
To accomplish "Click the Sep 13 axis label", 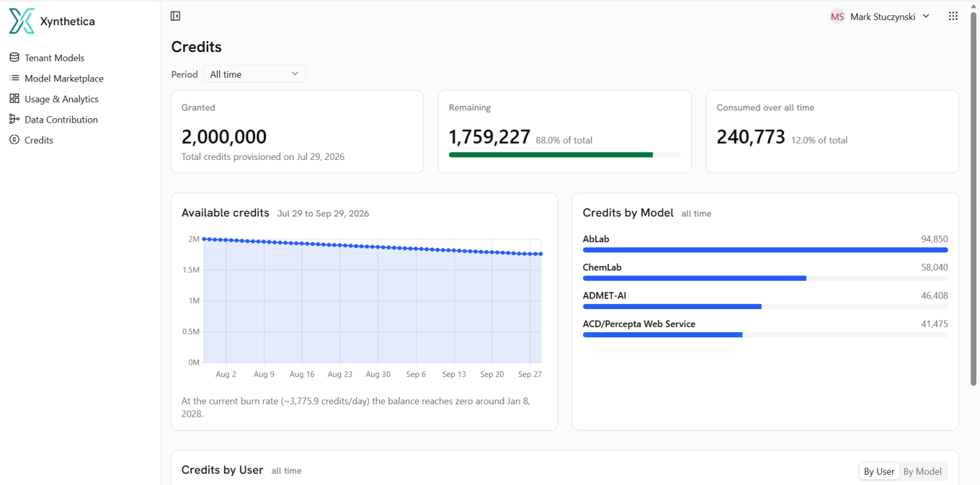I will coord(454,375).
